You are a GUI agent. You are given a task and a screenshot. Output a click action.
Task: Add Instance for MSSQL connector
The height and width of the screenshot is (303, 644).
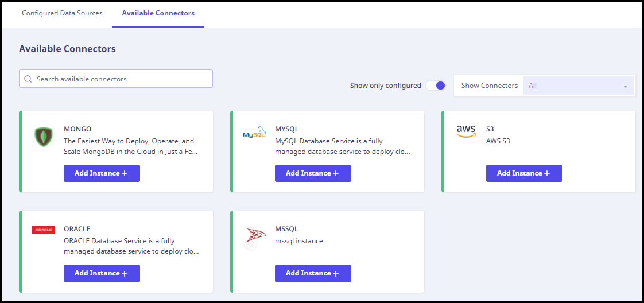pos(313,273)
